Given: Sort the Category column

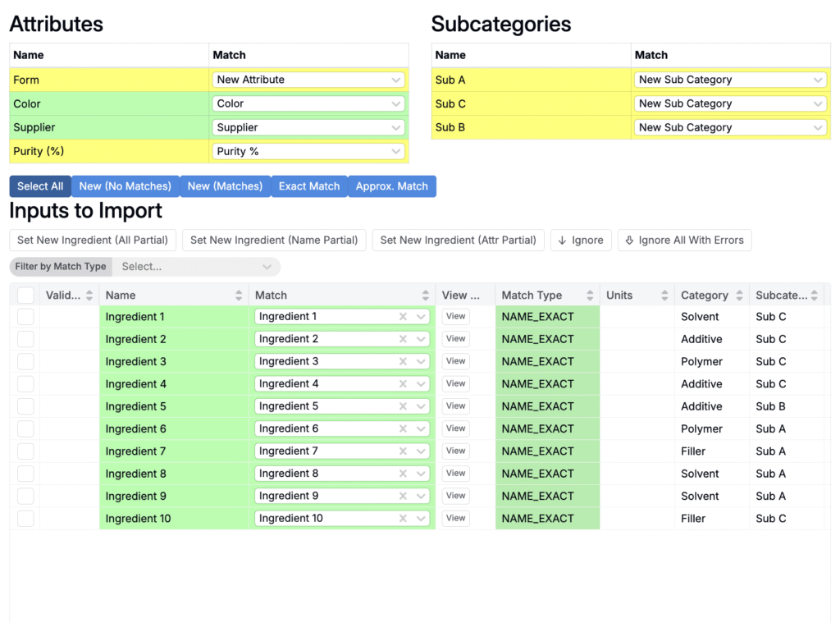Looking at the screenshot, I should [x=740, y=295].
